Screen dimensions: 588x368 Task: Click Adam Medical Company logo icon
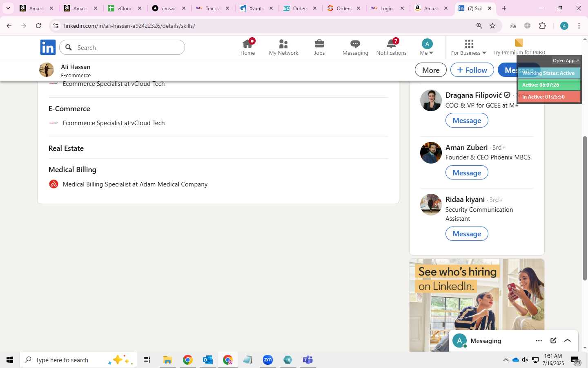(x=53, y=184)
